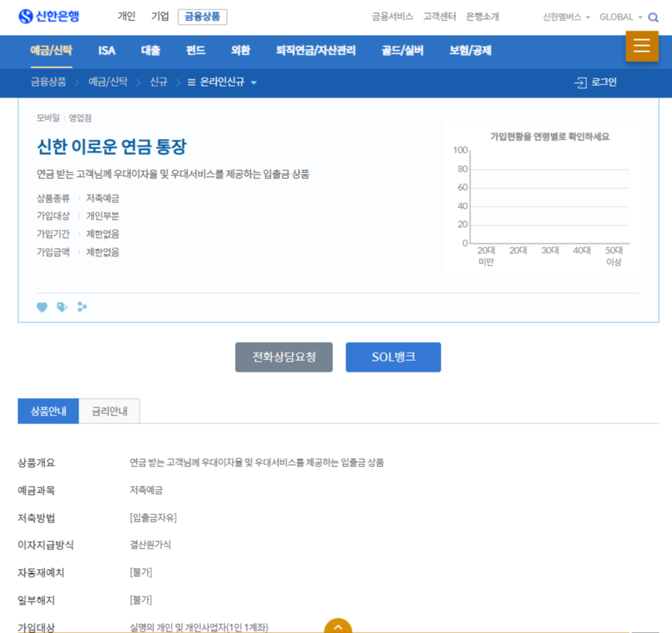
Task: Open the 퇴직연금/자산관리 navigation tab
Action: (316, 51)
